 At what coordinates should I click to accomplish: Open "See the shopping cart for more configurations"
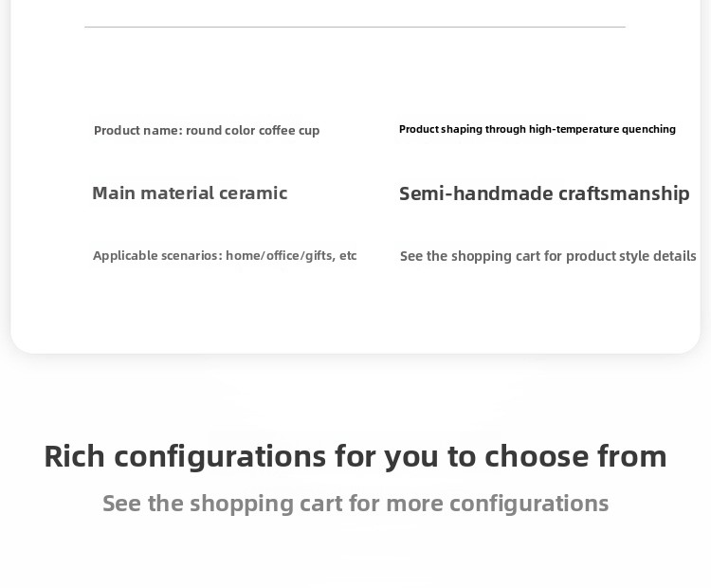pos(355,503)
